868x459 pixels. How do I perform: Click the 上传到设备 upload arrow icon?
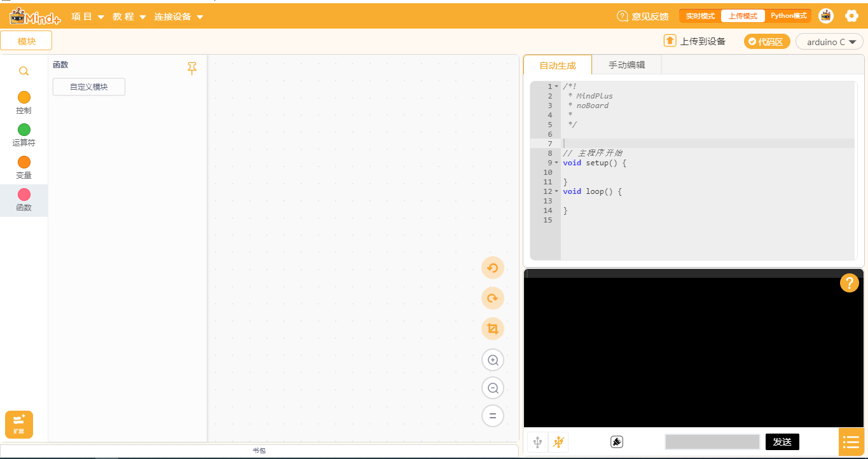pyautogui.click(x=670, y=41)
